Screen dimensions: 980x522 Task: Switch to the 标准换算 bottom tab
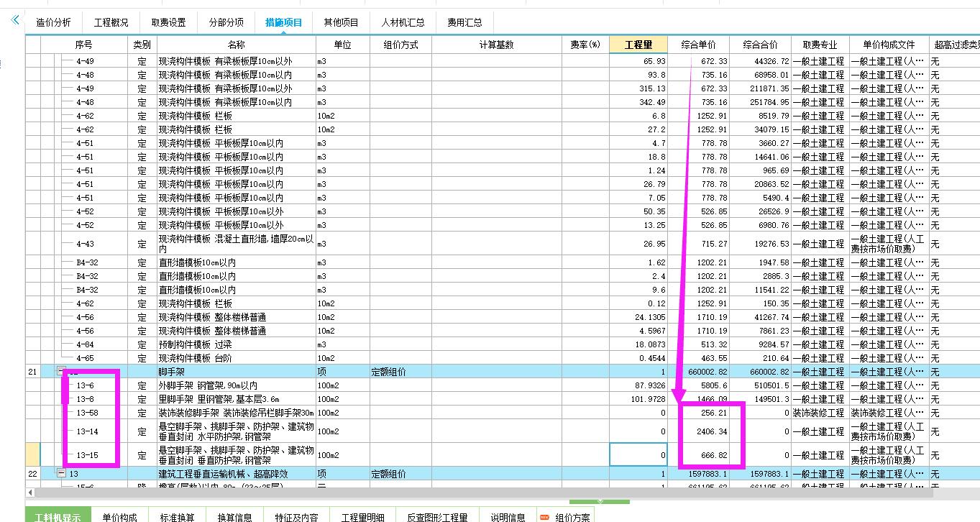[x=177, y=515]
